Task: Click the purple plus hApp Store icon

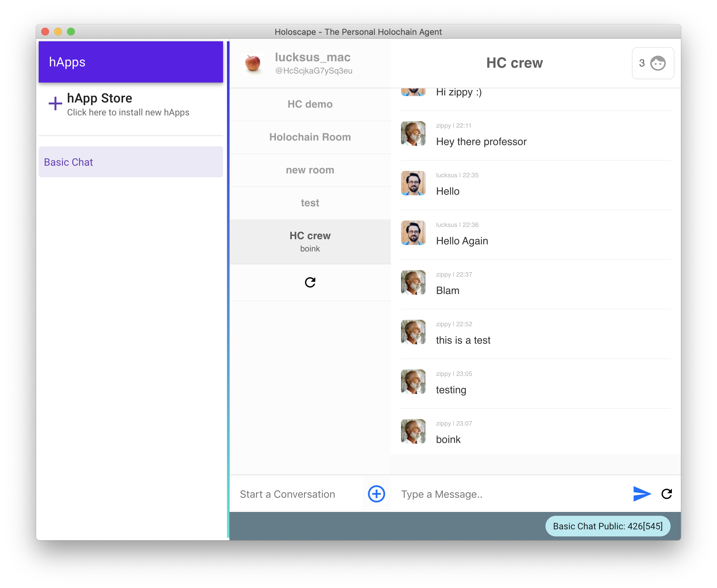Action: (55, 103)
